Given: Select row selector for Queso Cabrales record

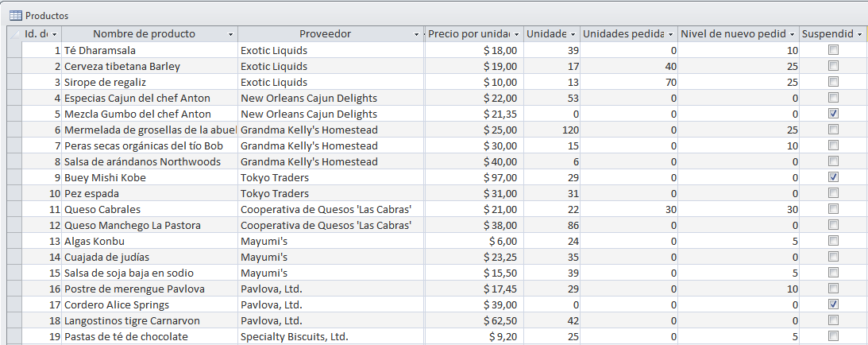Looking at the screenshot, I should pos(15,209).
